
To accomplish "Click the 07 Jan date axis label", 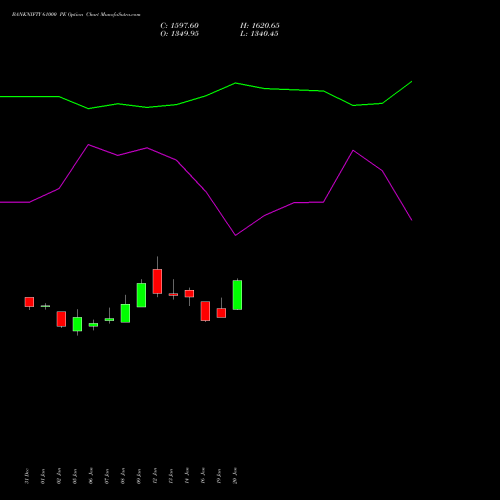I will click(107, 476).
